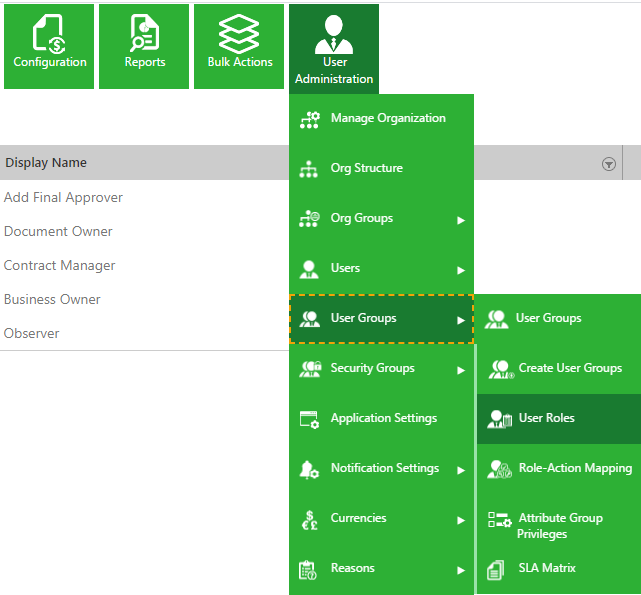The width and height of the screenshot is (641, 595).
Task: Click the Manage Organization icon
Action: tap(309, 119)
